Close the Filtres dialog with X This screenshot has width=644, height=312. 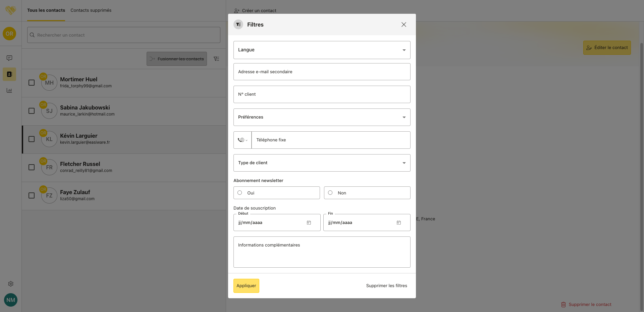[404, 25]
